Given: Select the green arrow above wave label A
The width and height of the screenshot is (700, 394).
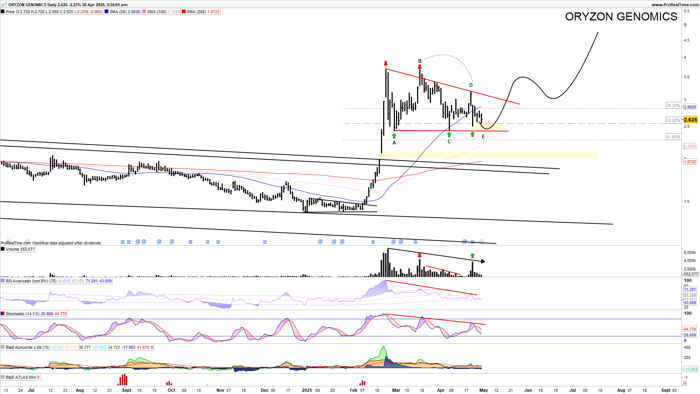Looking at the screenshot, I should click(x=394, y=136).
